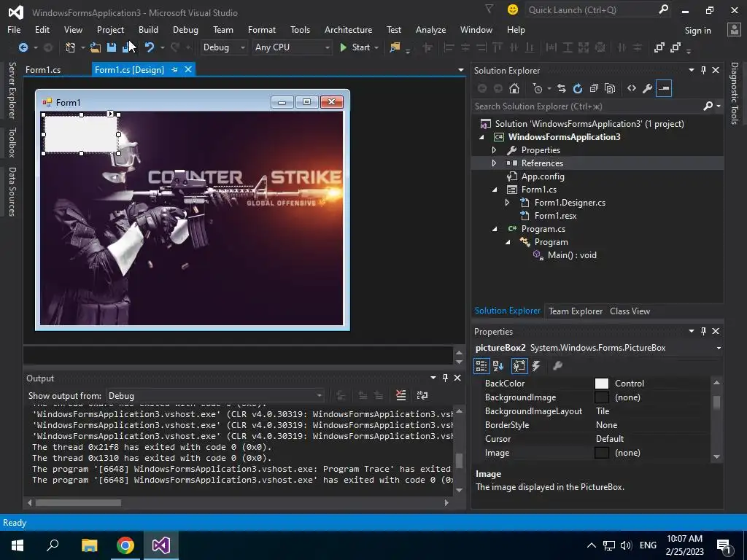Viewport: 747px width, 560px height.
Task: Click the Send to Back layout icon
Action: point(675,47)
